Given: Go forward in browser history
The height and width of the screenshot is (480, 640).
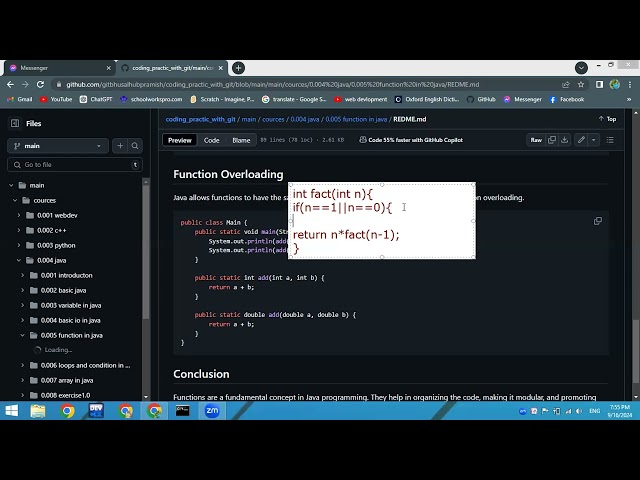Looking at the screenshot, I should 25,84.
